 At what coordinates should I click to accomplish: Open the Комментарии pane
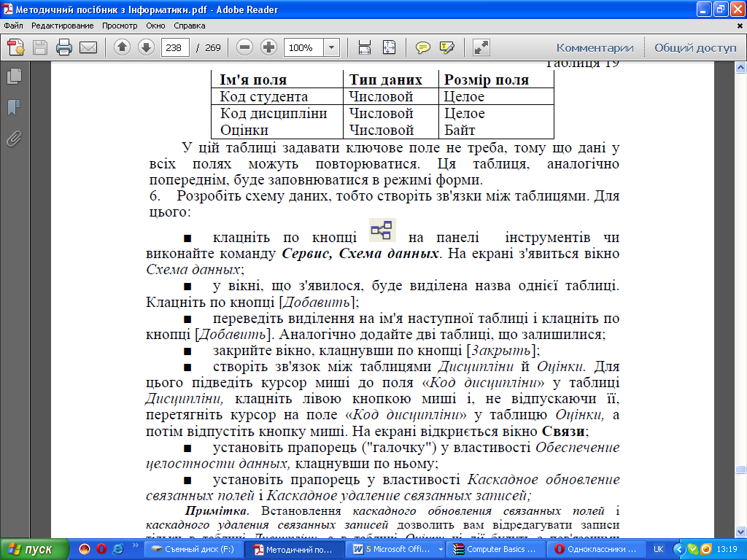[595, 47]
